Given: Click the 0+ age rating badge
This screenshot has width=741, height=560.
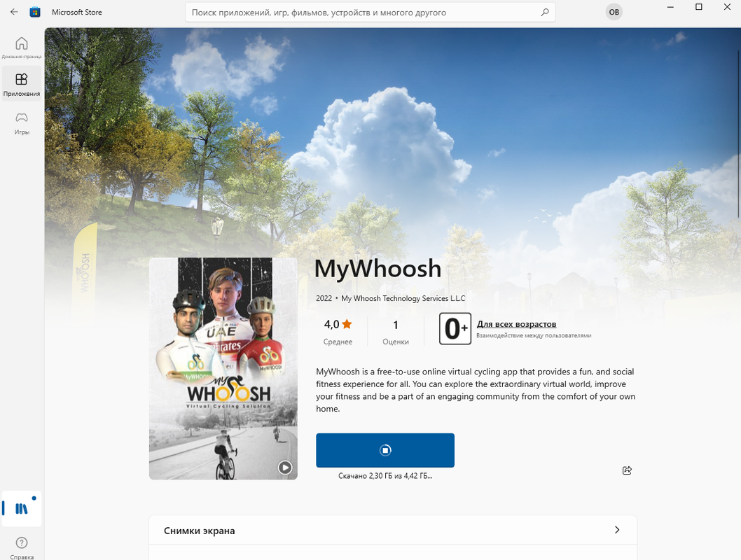Looking at the screenshot, I should (455, 328).
